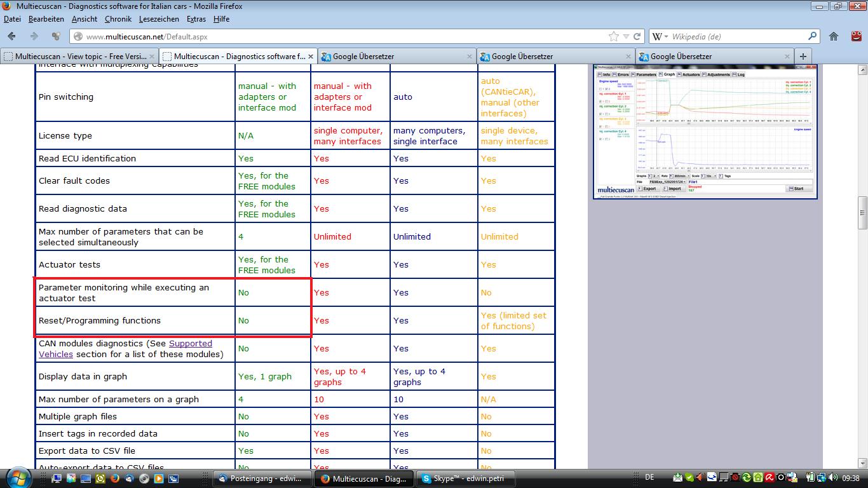868x488 pixels.
Task: Select the 'Pin switching' row label
Action: [66, 97]
